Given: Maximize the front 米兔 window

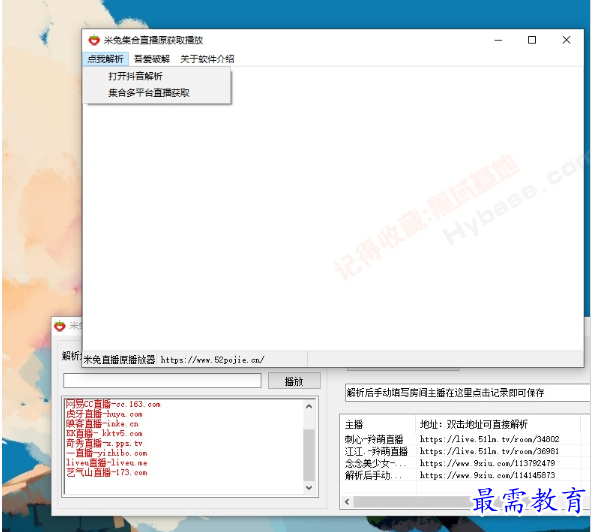Looking at the screenshot, I should pos(532,40).
